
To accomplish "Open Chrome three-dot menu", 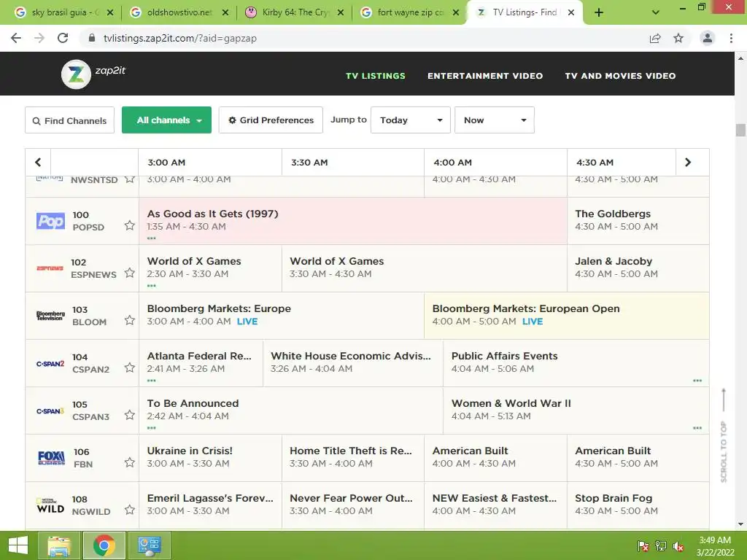I will point(731,38).
